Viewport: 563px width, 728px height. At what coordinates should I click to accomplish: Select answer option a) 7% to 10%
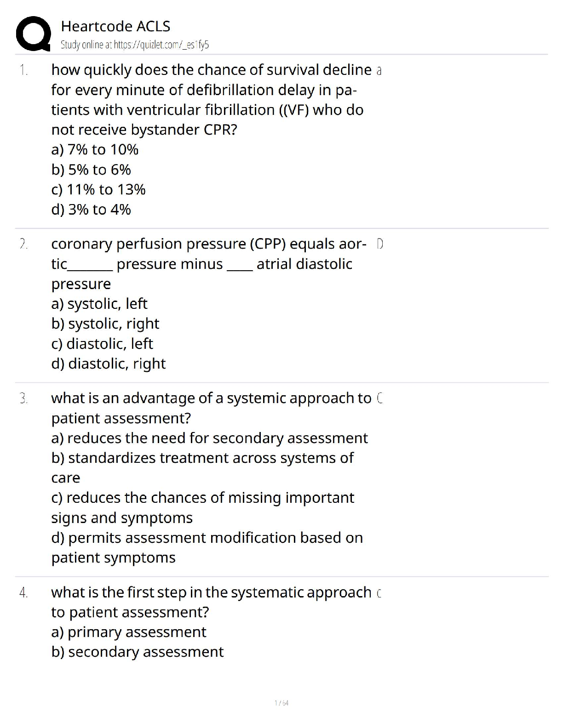[95, 149]
